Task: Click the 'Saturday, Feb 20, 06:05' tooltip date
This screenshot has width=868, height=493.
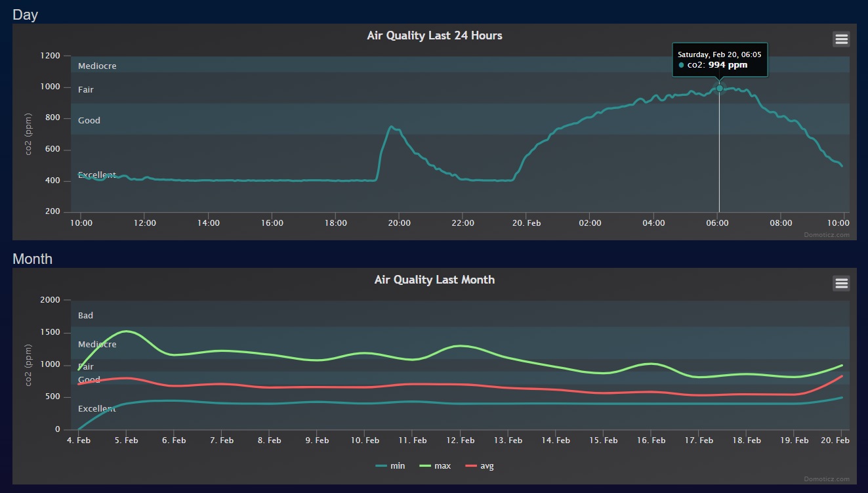Action: pos(719,54)
